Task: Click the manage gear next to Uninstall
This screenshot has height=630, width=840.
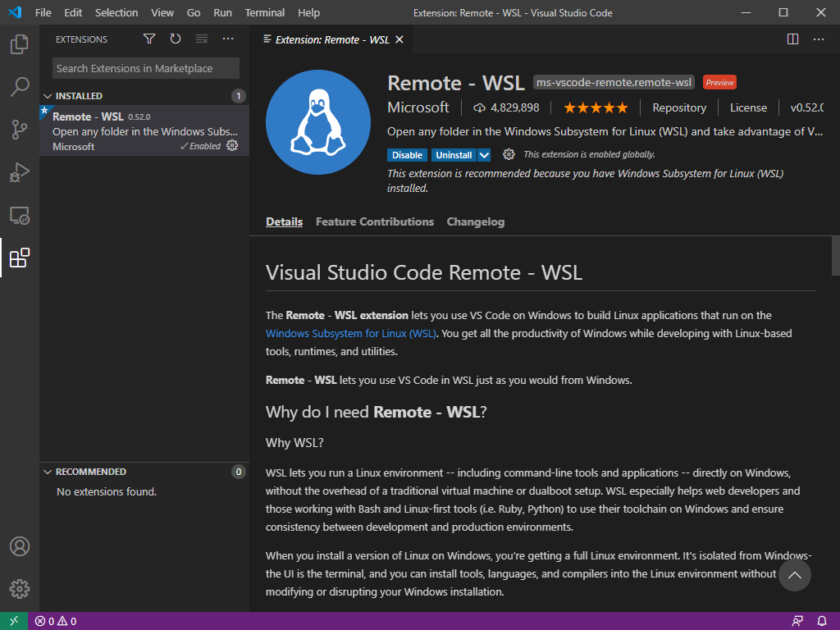Action: [509, 155]
